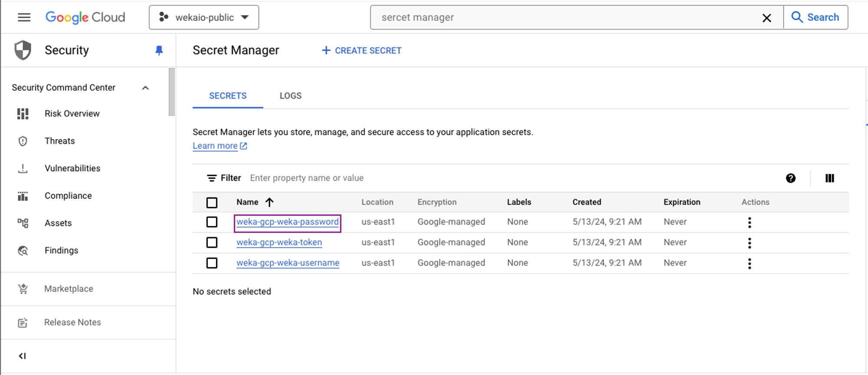868x375 pixels.
Task: Open filter help question mark icon
Action: pos(790,178)
